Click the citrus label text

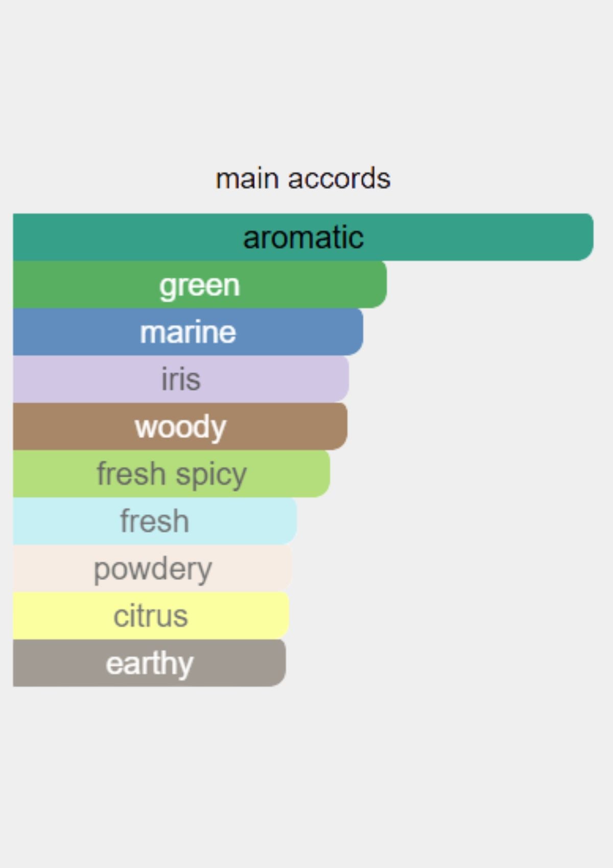pyautogui.click(x=151, y=616)
